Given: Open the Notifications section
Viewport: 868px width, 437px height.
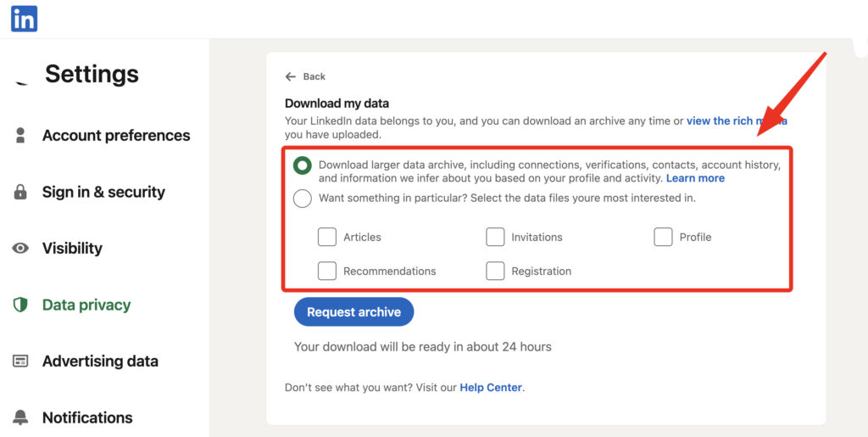Looking at the screenshot, I should tap(87, 417).
